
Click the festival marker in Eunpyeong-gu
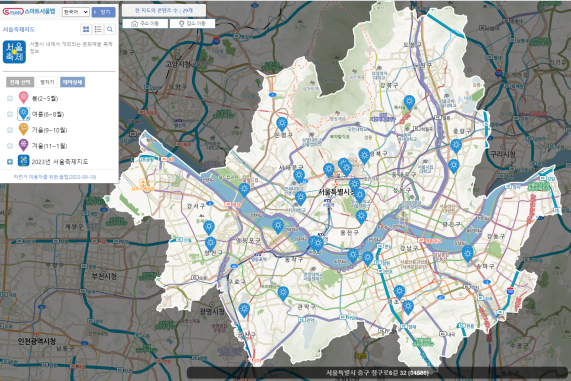coord(282,124)
